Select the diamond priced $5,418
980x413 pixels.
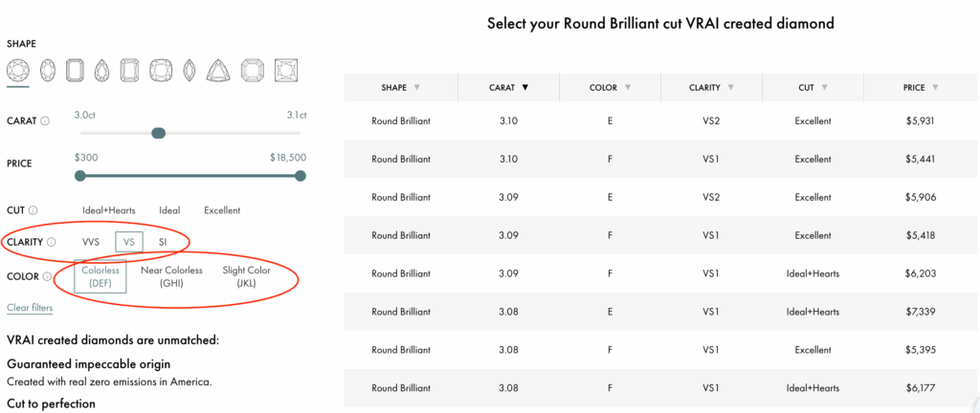(660, 236)
